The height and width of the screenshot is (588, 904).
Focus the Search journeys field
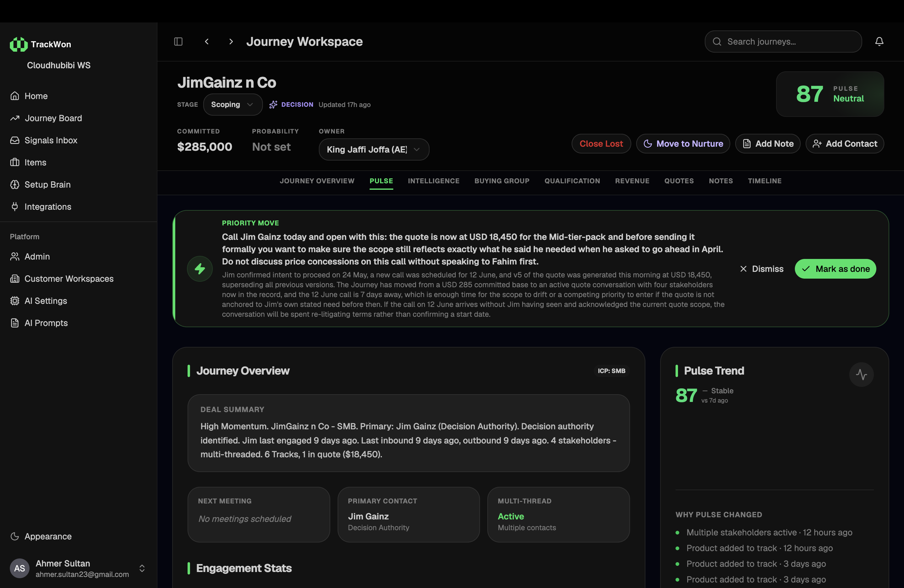coord(783,42)
